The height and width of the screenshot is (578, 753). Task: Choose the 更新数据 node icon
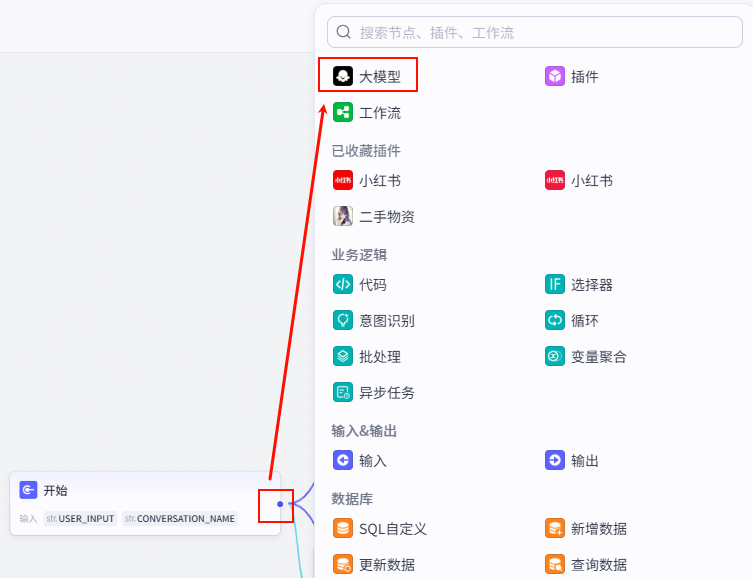click(x=343, y=565)
